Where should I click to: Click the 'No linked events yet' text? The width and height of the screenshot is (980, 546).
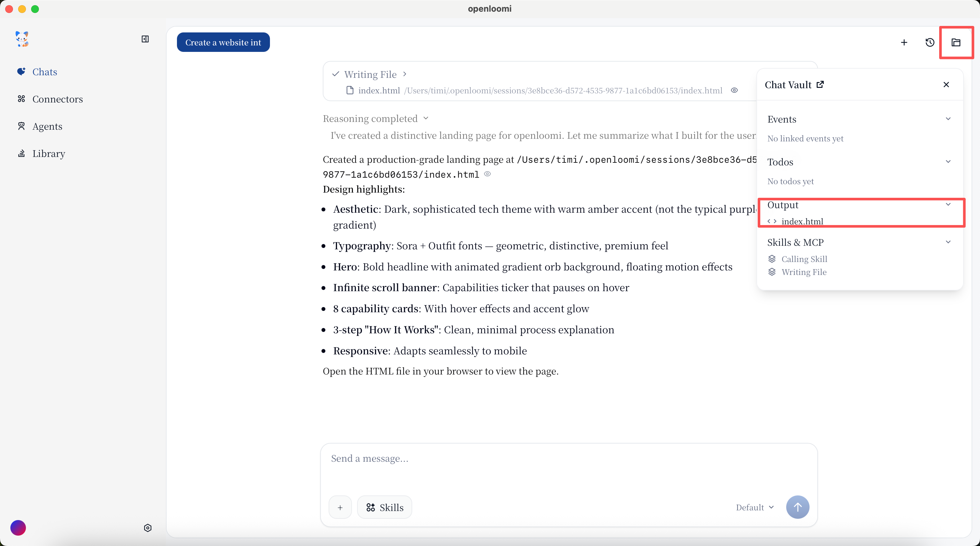click(805, 138)
